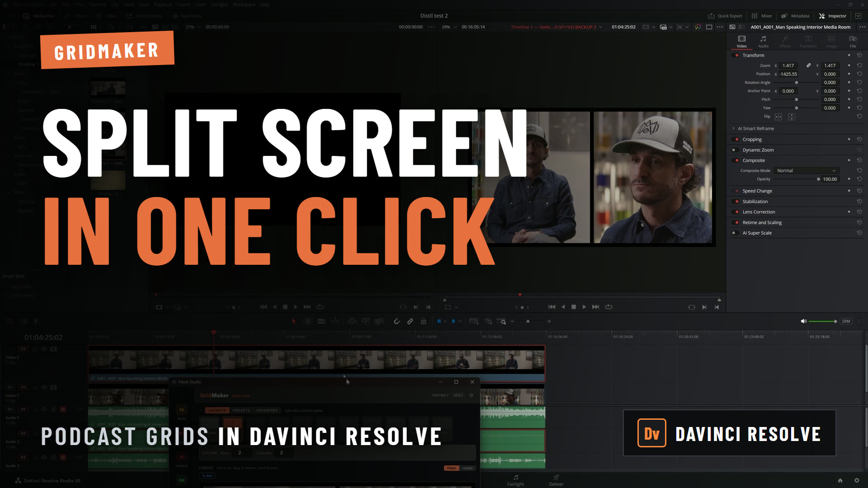
Task: Expand the AI Smart Reframe section
Action: [x=733, y=128]
